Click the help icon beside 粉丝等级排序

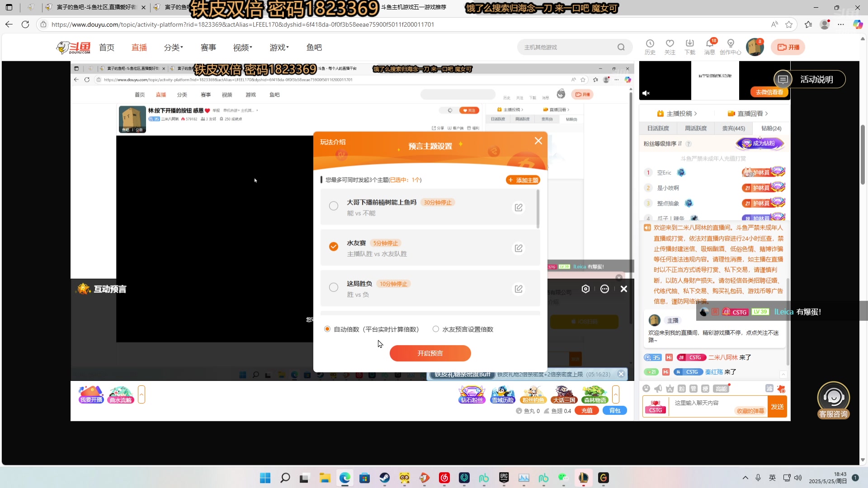pos(689,144)
